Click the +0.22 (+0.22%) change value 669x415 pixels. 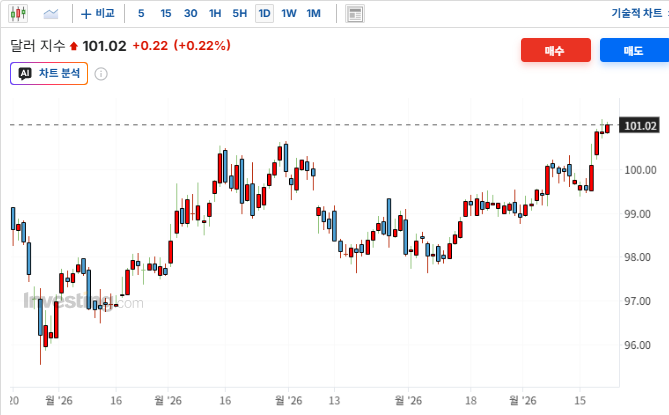pyautogui.click(x=182, y=45)
